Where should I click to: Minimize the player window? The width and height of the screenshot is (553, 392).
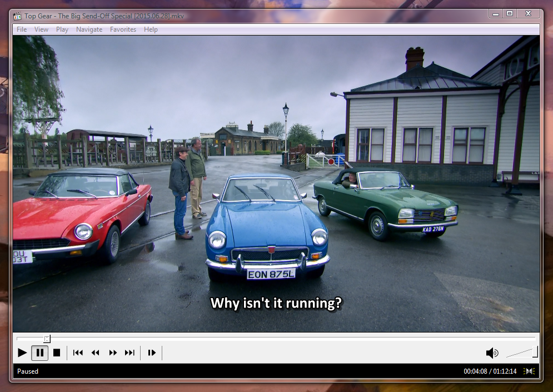click(x=496, y=14)
